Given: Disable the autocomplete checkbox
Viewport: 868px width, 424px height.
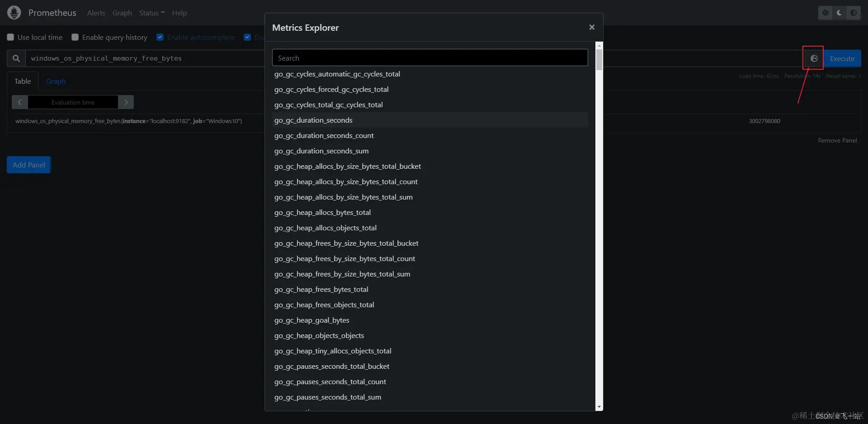Looking at the screenshot, I should point(160,37).
